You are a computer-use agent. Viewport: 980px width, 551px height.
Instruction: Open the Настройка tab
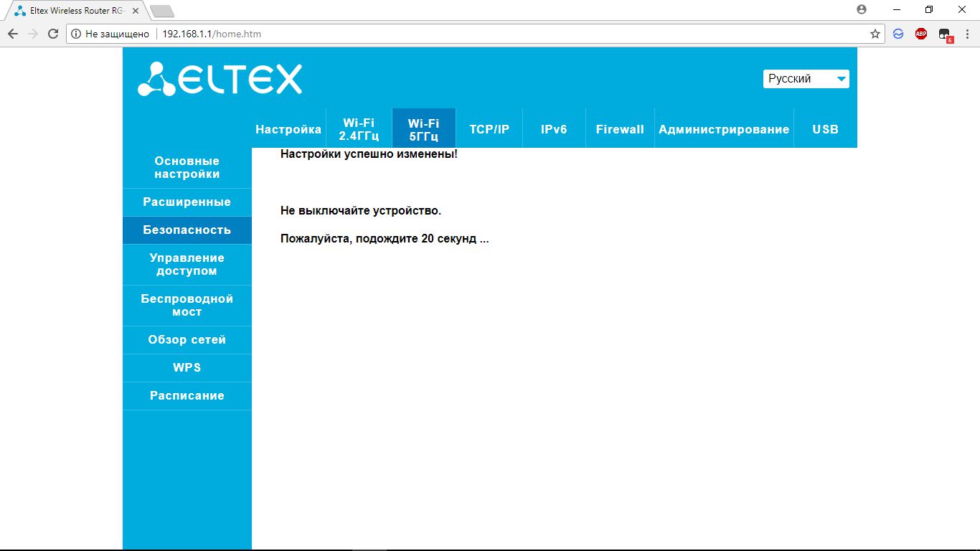(x=288, y=129)
